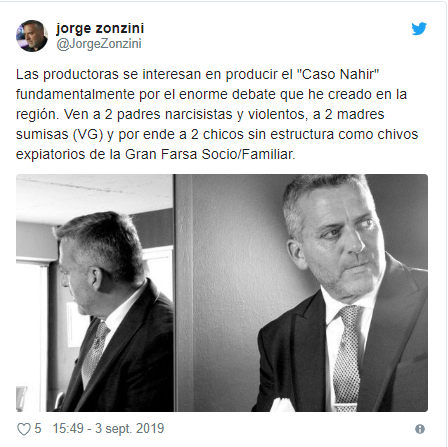Like the tweet with the heart icon
This screenshot has height=447, width=448.
click(24, 429)
